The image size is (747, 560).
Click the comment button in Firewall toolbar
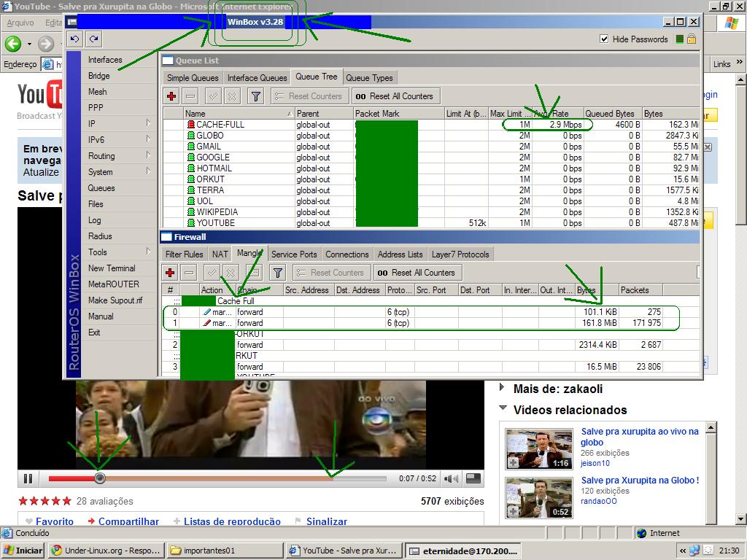[x=255, y=273]
